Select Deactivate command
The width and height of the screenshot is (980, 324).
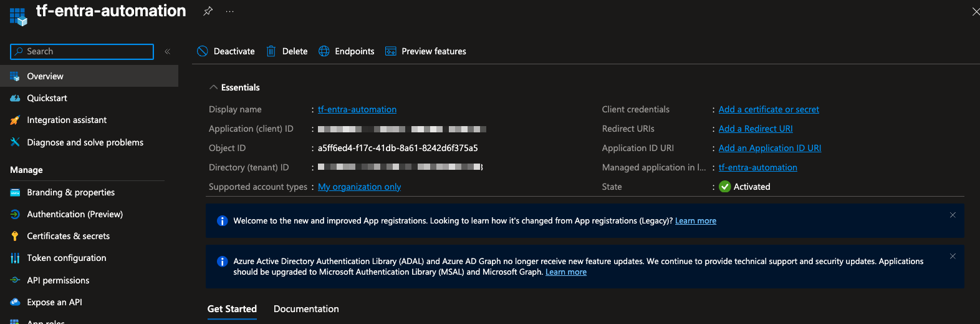pyautogui.click(x=226, y=51)
